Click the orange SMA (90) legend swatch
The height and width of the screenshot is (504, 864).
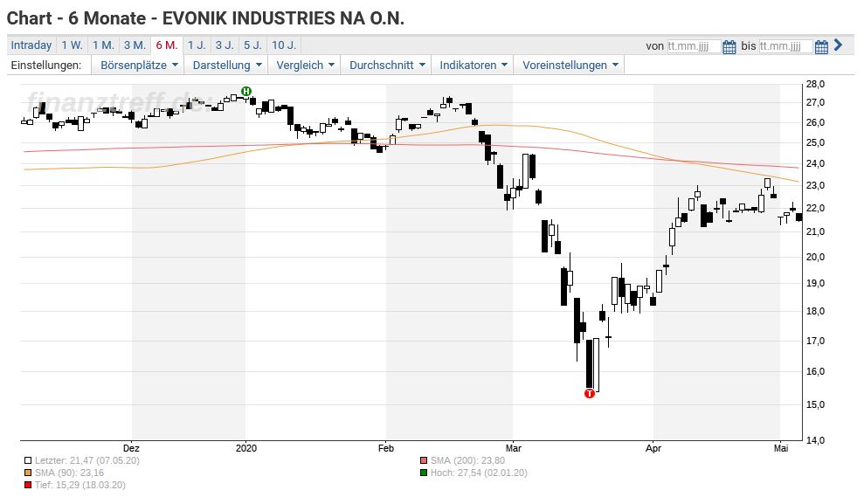point(28,473)
